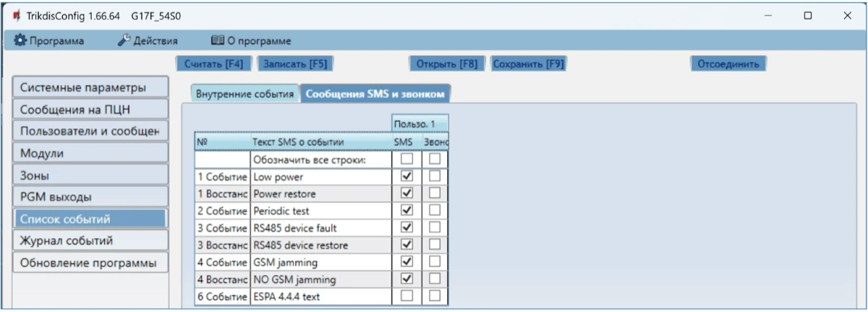Toggle SMS checkbox in Обозначить все строки row
868x312 pixels.
click(x=407, y=159)
